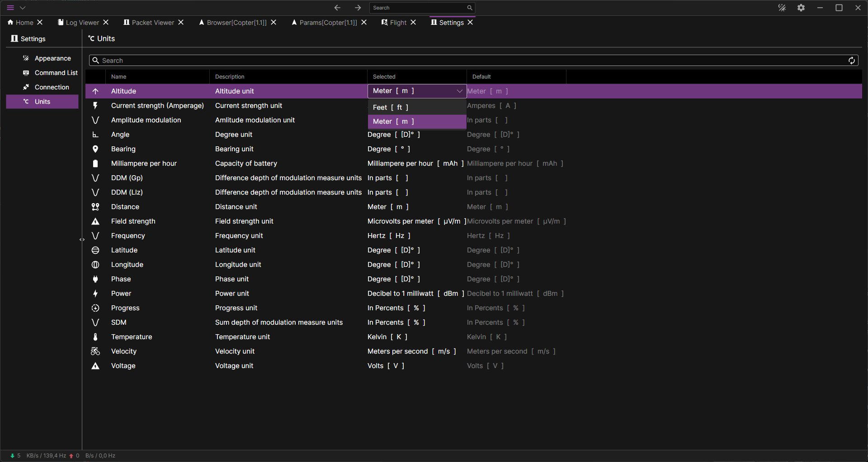This screenshot has height=462, width=868.
Task: Click the theme wand icon in title bar
Action: point(782,8)
